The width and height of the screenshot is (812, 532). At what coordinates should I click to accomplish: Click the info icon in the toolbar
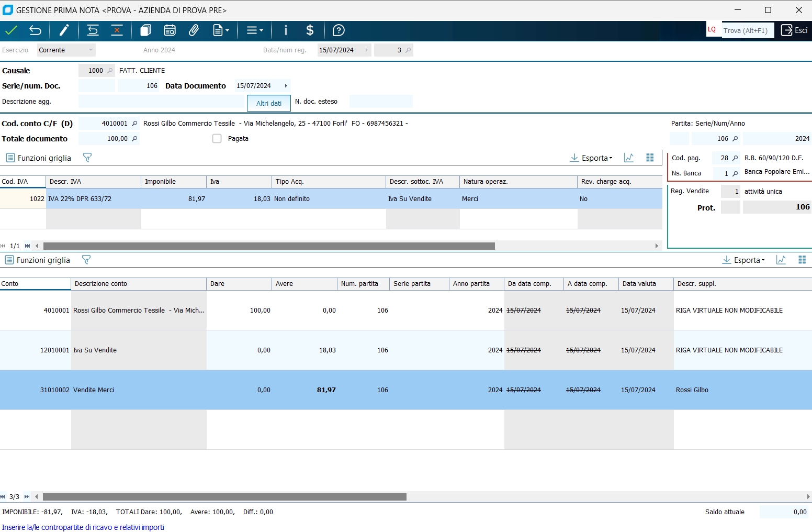pos(286,30)
